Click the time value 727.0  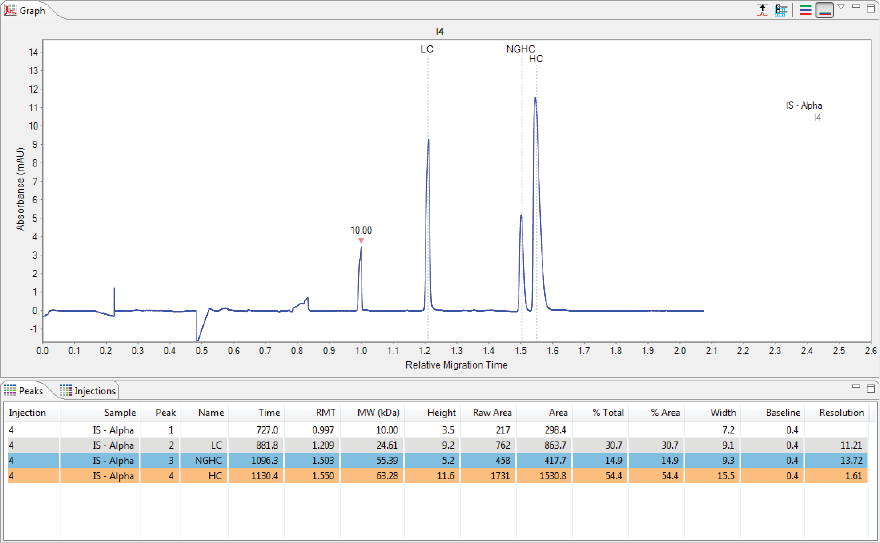click(267, 430)
